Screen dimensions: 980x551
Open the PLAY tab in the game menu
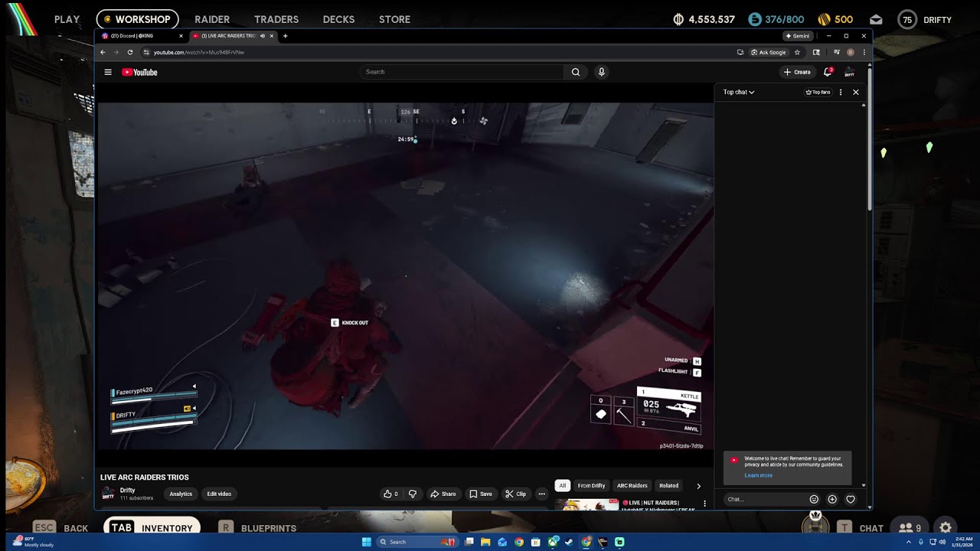click(x=67, y=19)
